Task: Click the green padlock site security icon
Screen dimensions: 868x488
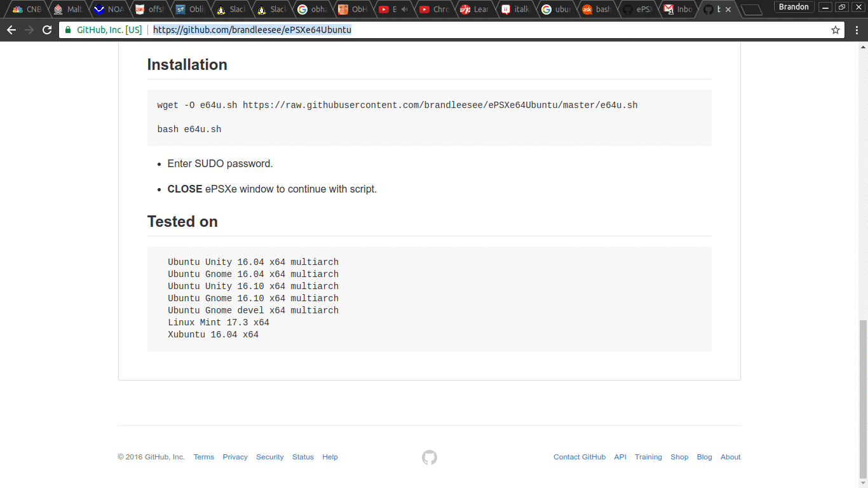Action: click(69, 30)
